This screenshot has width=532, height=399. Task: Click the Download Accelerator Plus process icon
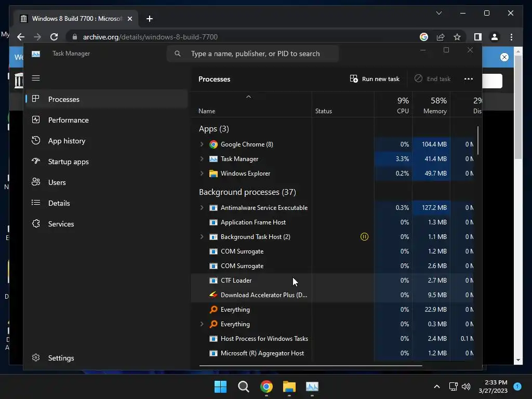pos(214,295)
